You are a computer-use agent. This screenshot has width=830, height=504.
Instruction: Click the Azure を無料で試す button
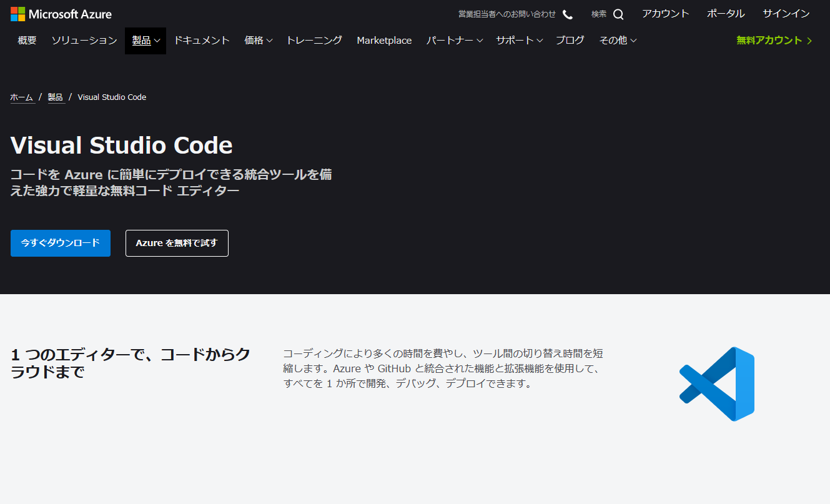(177, 243)
